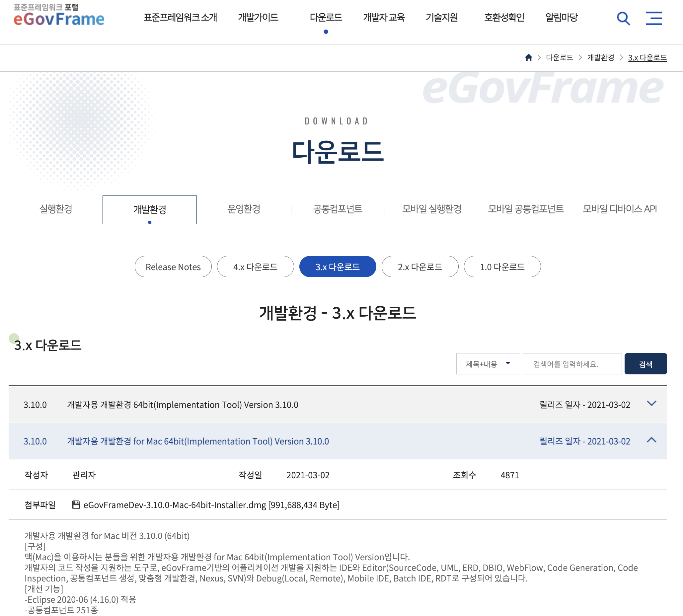This screenshot has height=616, width=683.
Task: Click the 3.x 다운로드 breadcrumb link
Action: 647,57
